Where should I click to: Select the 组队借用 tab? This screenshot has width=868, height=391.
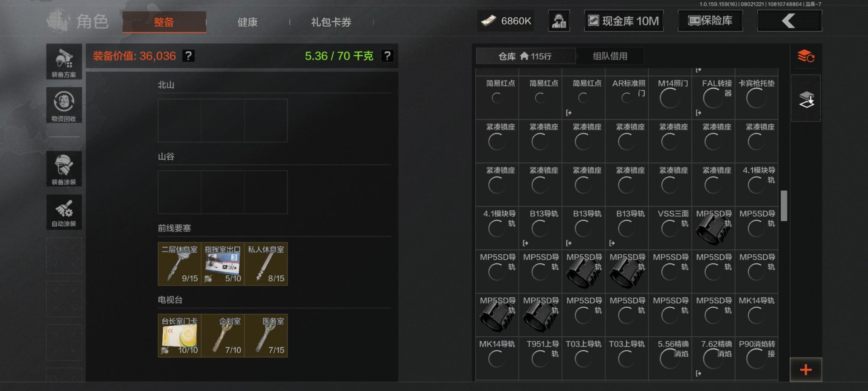tap(610, 56)
